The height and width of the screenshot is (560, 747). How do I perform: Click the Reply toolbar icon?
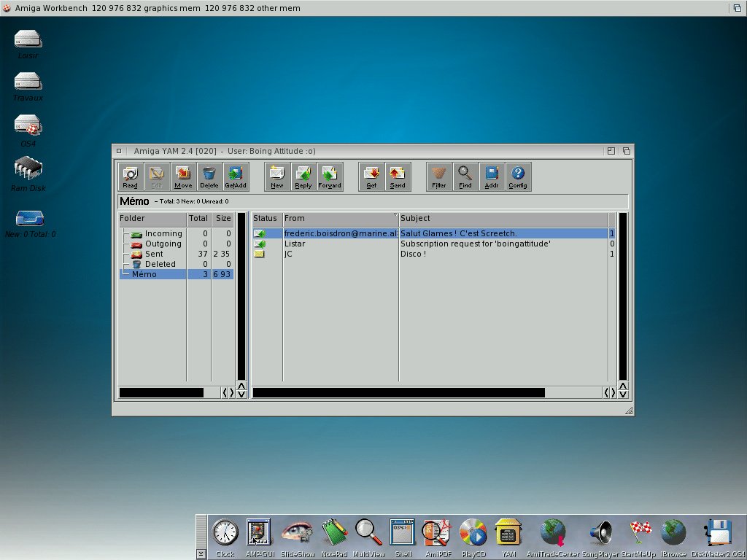303,176
